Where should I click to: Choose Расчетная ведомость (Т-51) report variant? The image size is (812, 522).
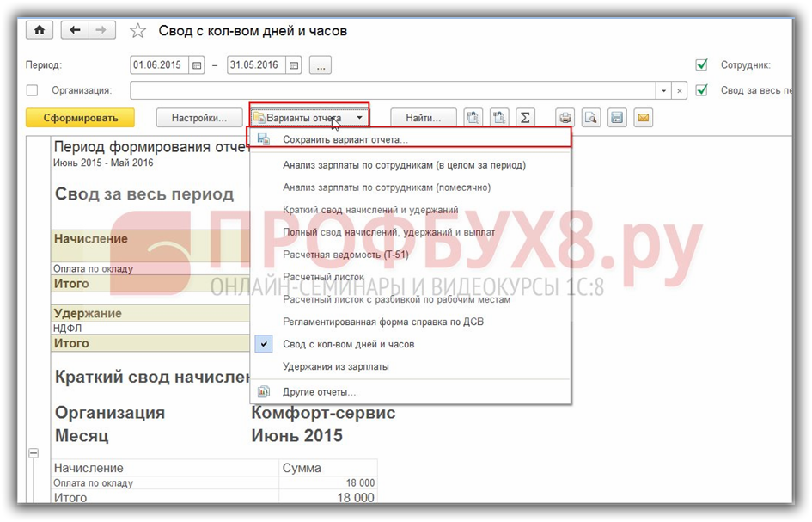(x=345, y=255)
